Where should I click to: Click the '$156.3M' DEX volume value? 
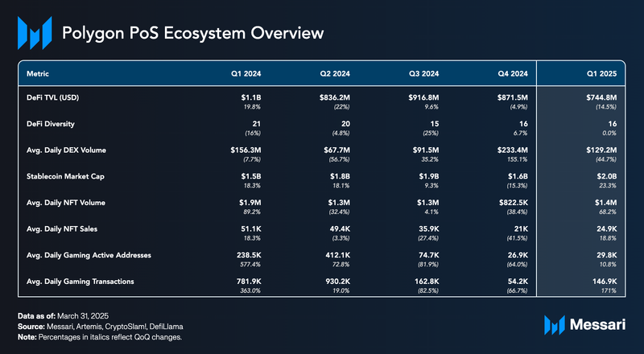(246, 150)
